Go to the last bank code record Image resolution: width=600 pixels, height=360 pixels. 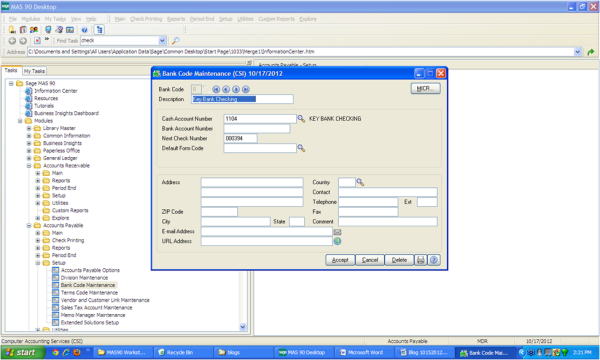(x=246, y=90)
